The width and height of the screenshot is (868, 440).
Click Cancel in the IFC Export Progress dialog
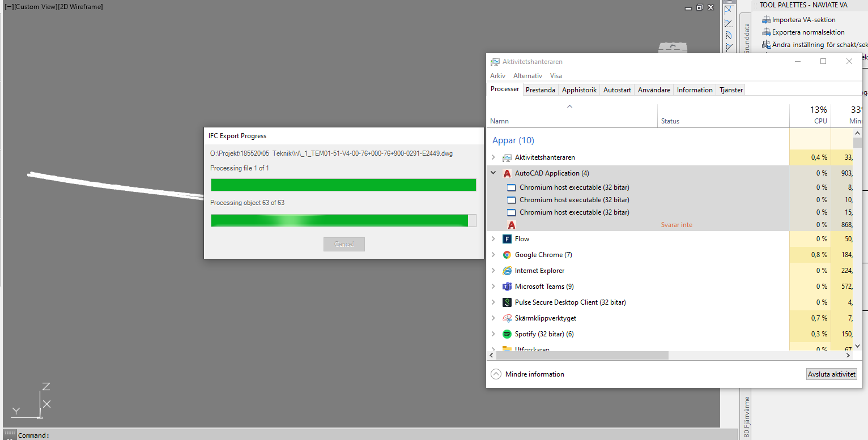[x=344, y=244]
